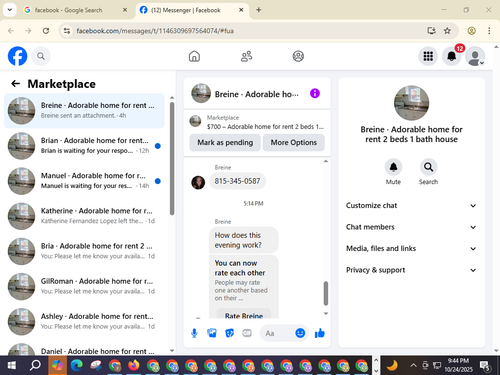Search in conversation using the magnifier icon

428,167
